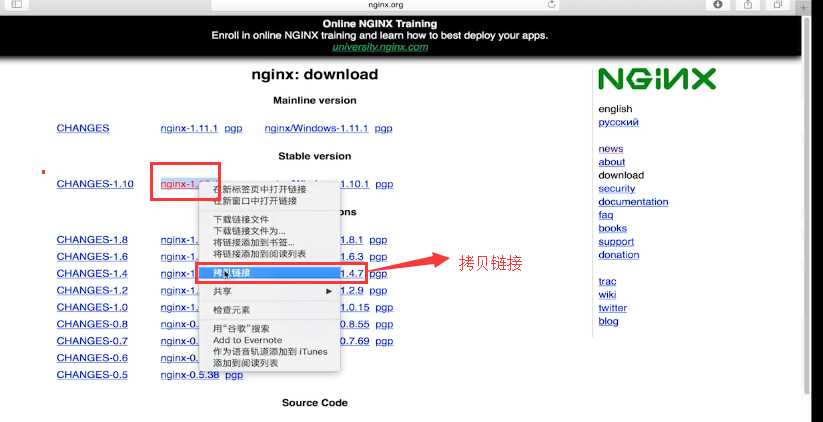
Task: Open the Safari share icon
Action: pyautogui.click(x=748, y=4)
